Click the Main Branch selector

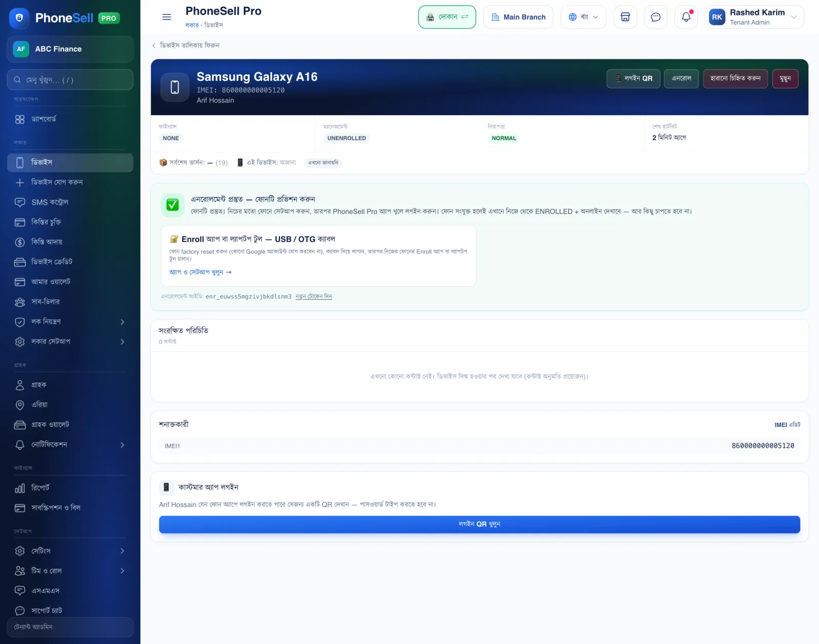coord(518,17)
